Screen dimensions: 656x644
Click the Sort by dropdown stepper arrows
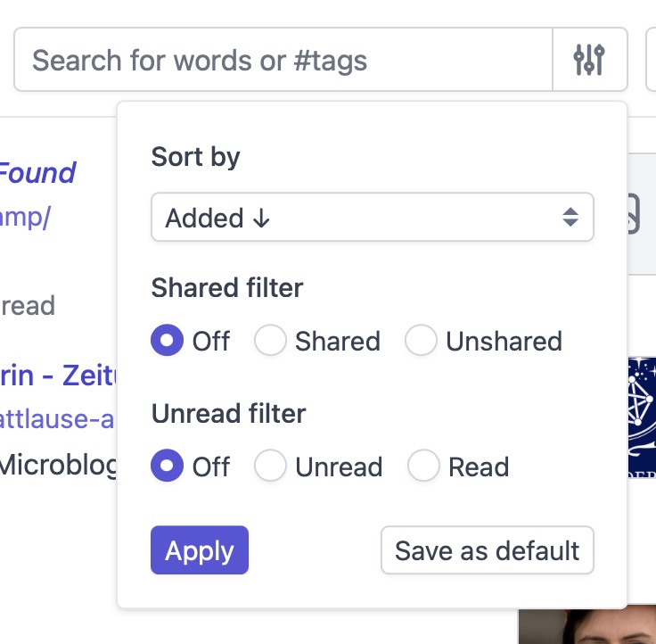(570, 218)
